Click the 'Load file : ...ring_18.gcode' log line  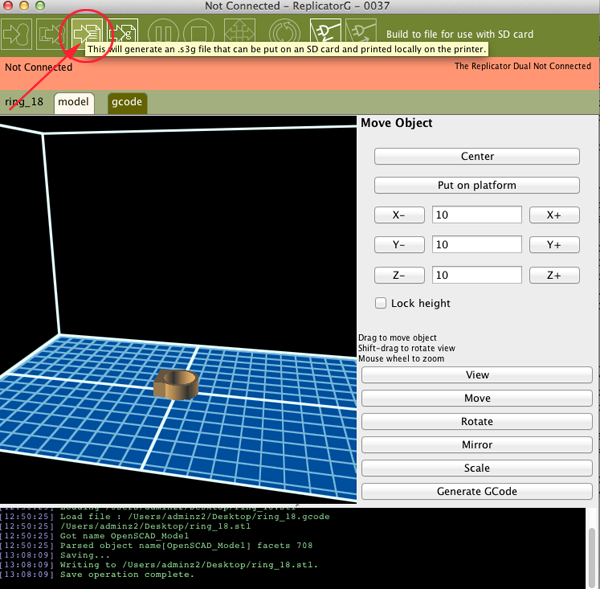coord(194,517)
